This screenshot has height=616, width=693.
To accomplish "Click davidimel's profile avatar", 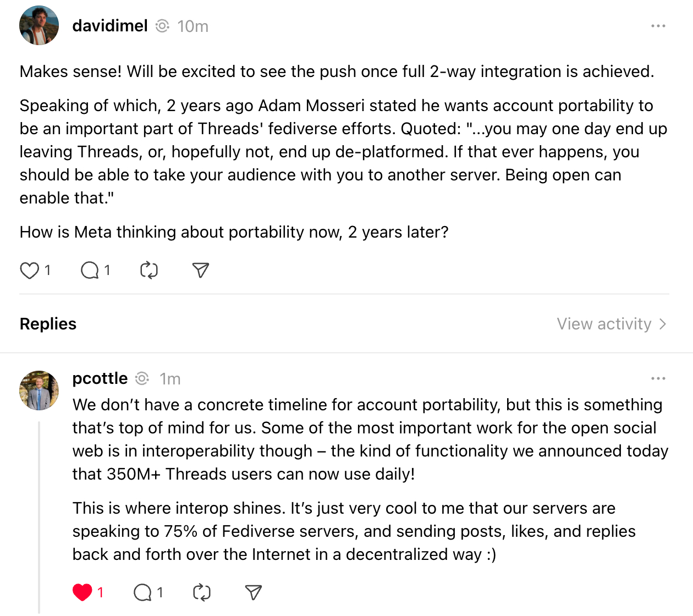I will click(39, 25).
